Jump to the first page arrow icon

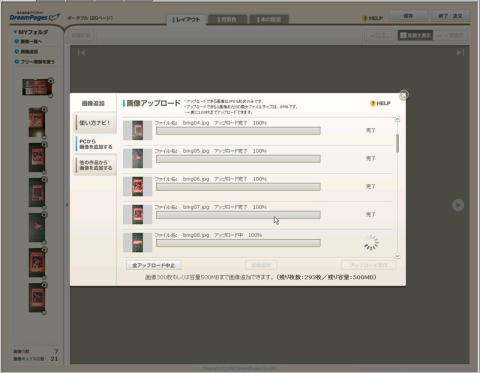(x=82, y=52)
